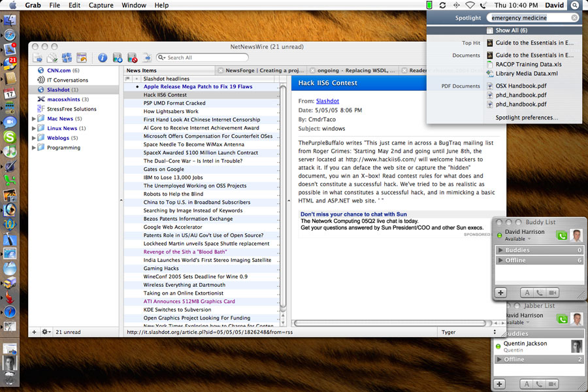This screenshot has width=588, height=392.
Task: Open Available status menu in Buddy List
Action: pos(518,239)
